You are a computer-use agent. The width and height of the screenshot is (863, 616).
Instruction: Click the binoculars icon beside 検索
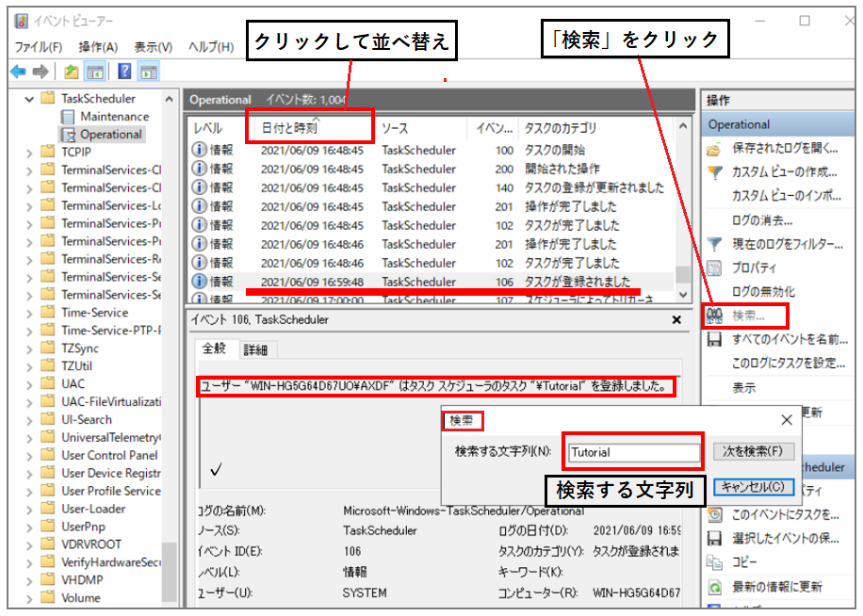pyautogui.click(x=714, y=316)
